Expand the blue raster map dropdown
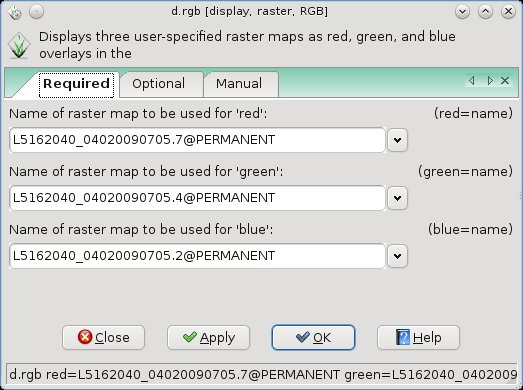The width and height of the screenshot is (523, 390). [x=397, y=256]
